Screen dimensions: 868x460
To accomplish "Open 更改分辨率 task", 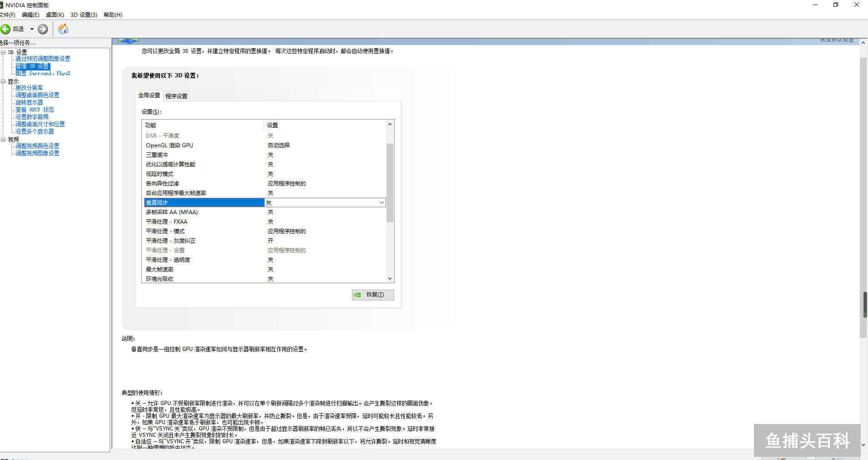I will click(29, 88).
